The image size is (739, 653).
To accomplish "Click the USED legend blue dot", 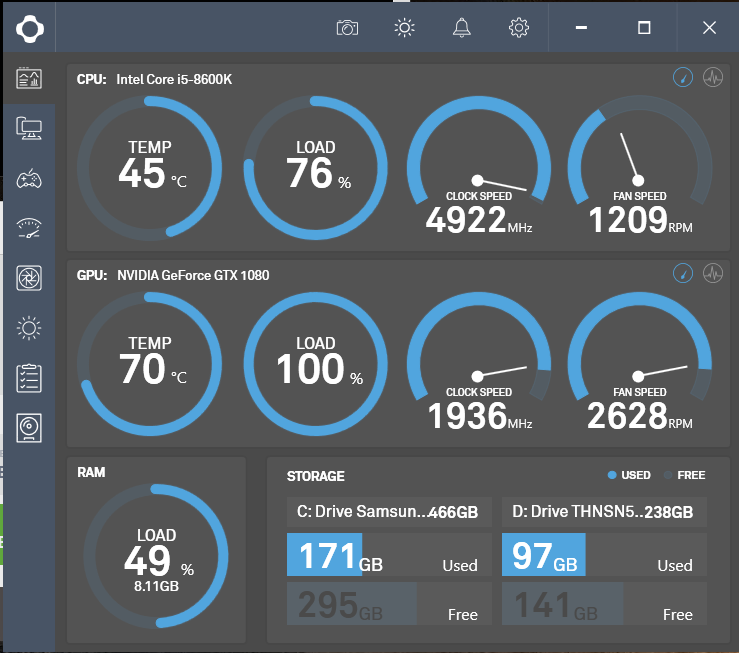I will 612,475.
